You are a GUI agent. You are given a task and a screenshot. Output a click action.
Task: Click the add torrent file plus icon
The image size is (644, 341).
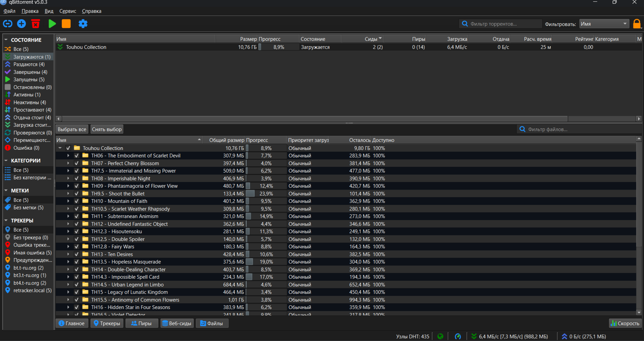point(22,24)
